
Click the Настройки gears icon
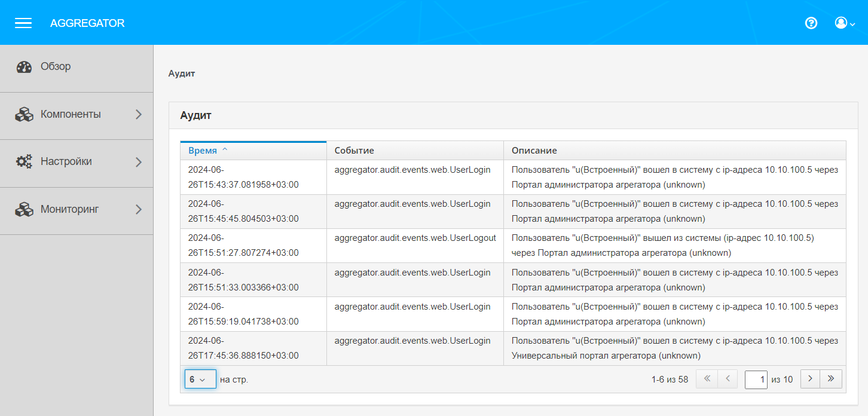pyautogui.click(x=24, y=161)
